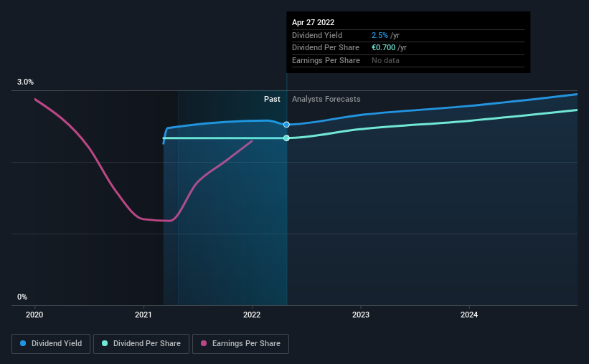Toggle the Earnings Per Share legend button
The width and height of the screenshot is (589, 364).
tap(240, 344)
